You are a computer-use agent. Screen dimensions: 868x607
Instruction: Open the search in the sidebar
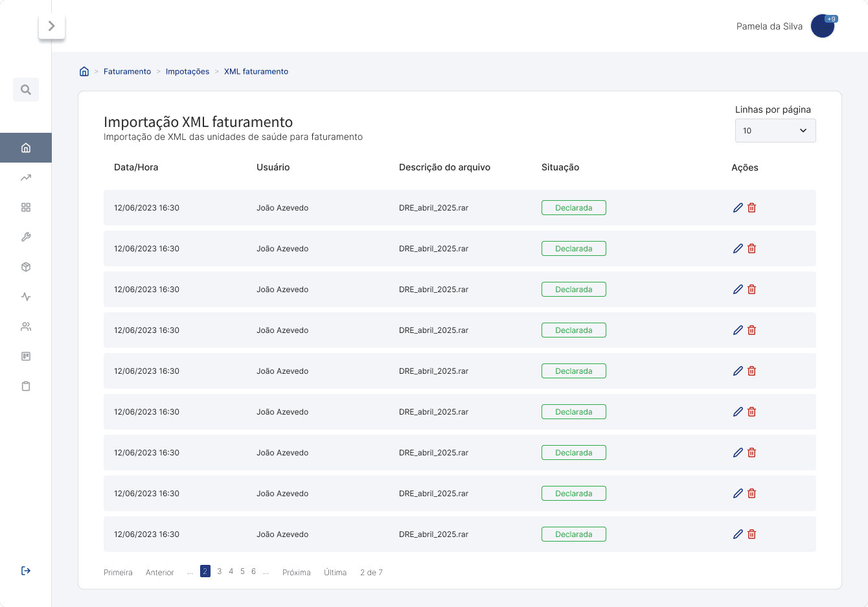point(26,89)
